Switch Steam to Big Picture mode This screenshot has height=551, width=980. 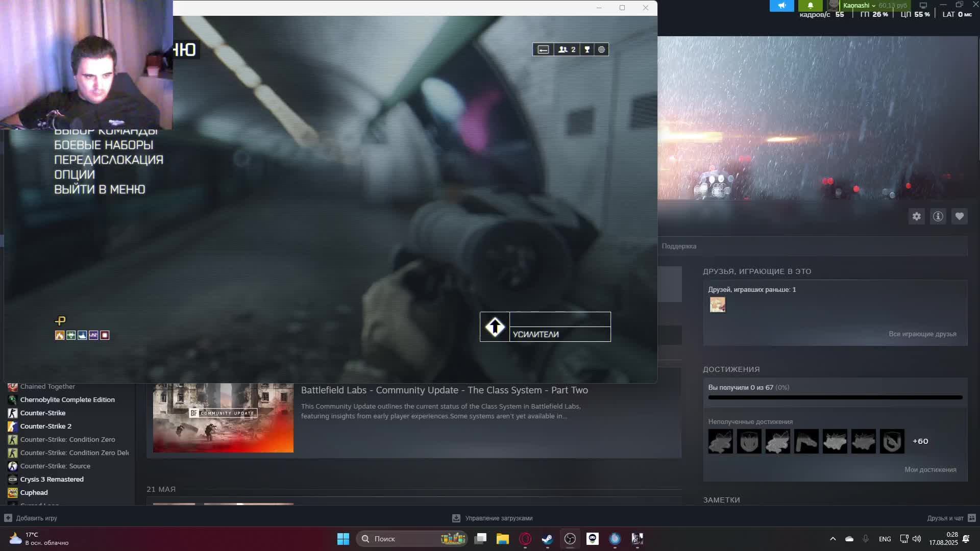(923, 6)
